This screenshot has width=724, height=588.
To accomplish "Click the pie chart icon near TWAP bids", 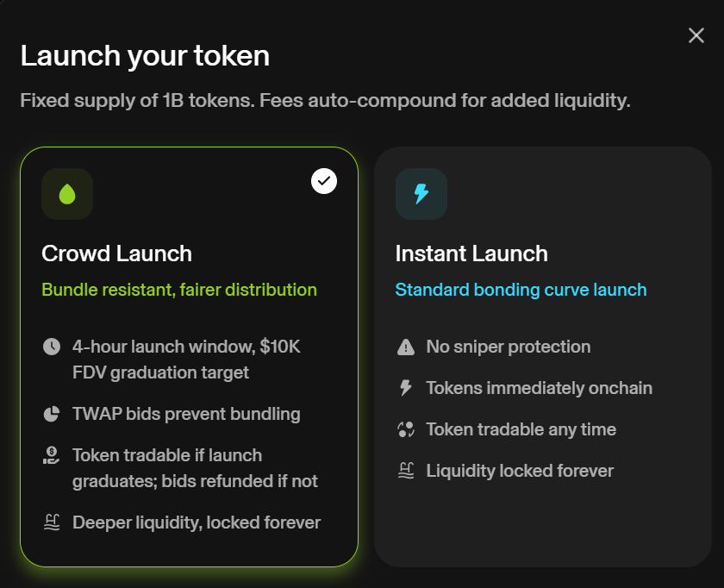I will 52,414.
